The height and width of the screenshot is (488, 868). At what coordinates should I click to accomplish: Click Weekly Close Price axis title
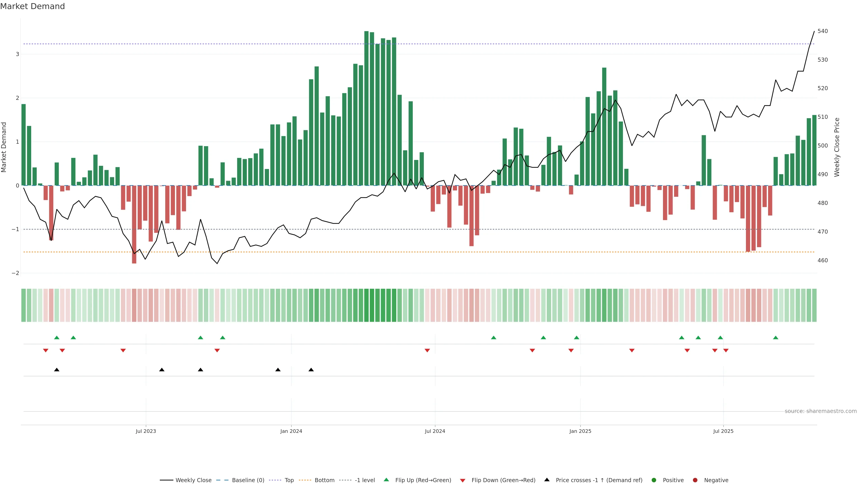coord(837,147)
